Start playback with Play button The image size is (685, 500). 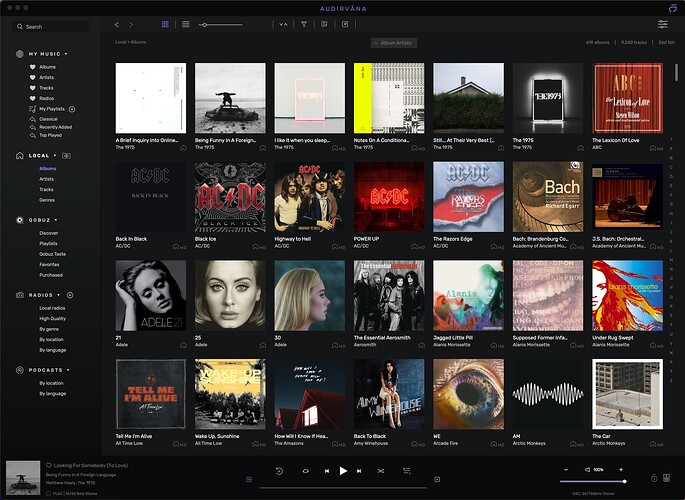(x=343, y=471)
